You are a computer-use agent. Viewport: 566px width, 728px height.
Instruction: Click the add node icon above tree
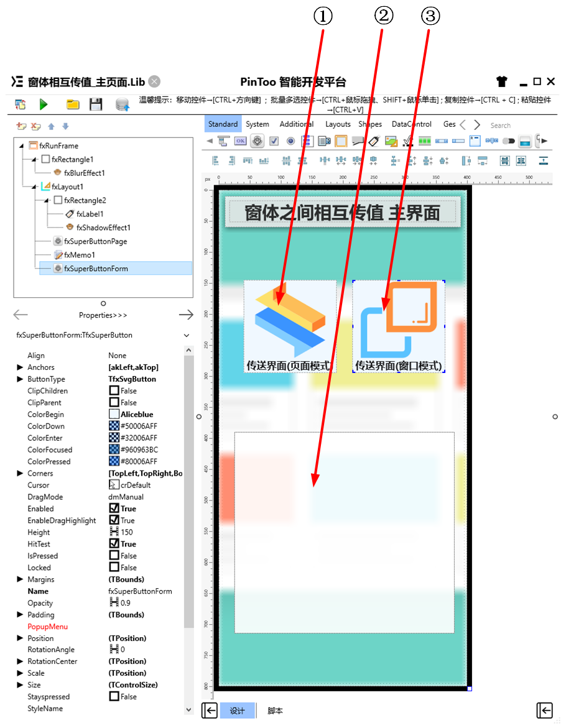[21, 126]
